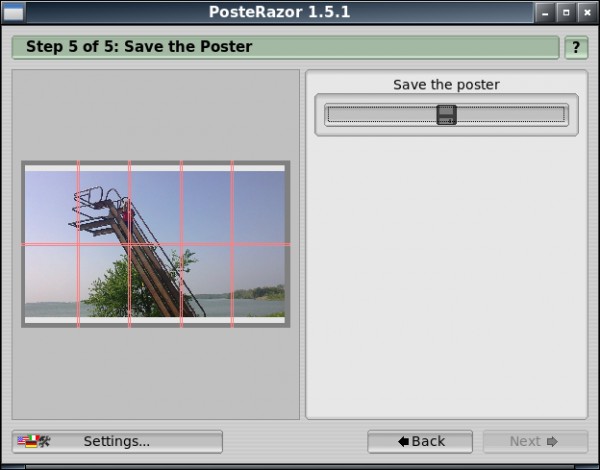Maximize the PosteRazor window
This screenshot has height=470, width=600.
[566, 13]
